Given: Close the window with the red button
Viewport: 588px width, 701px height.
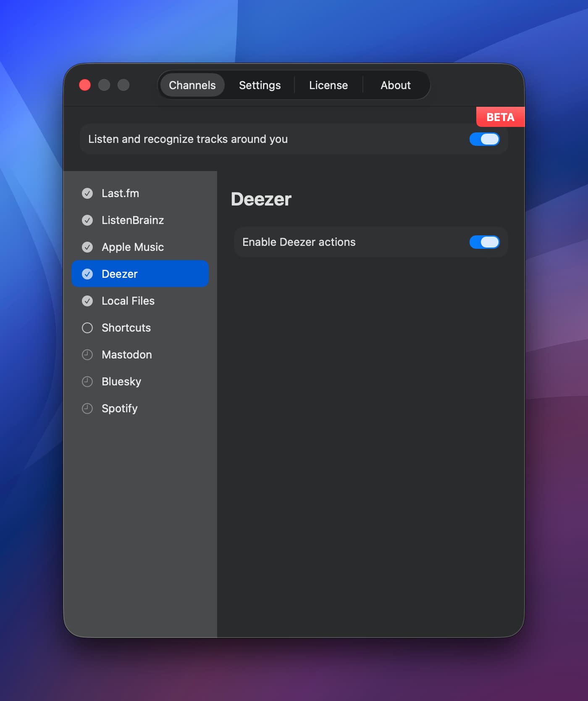Looking at the screenshot, I should (85, 85).
